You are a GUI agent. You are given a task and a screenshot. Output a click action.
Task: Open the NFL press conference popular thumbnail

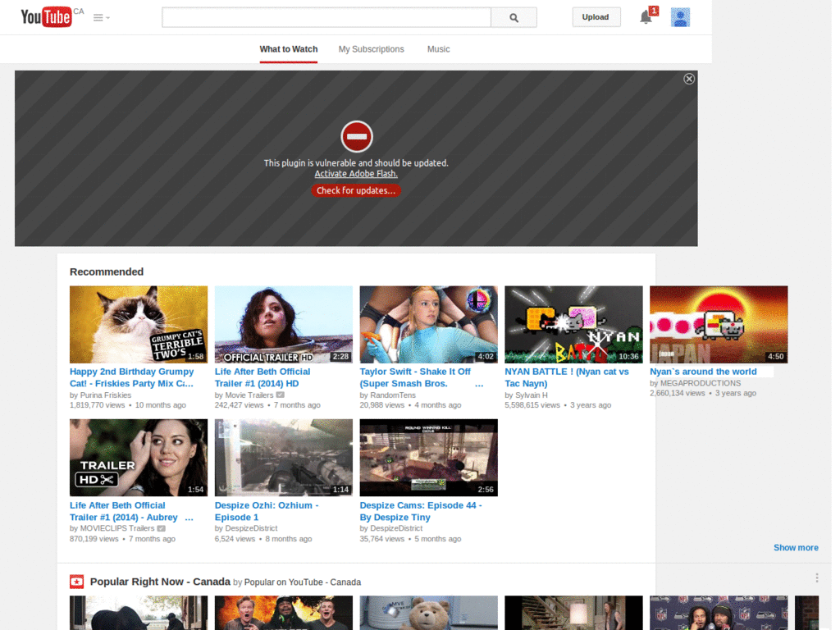pyautogui.click(x=719, y=613)
